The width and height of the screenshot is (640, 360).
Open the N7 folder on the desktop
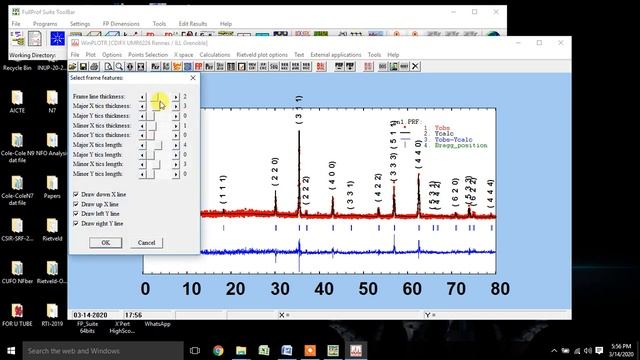pyautogui.click(x=52, y=102)
